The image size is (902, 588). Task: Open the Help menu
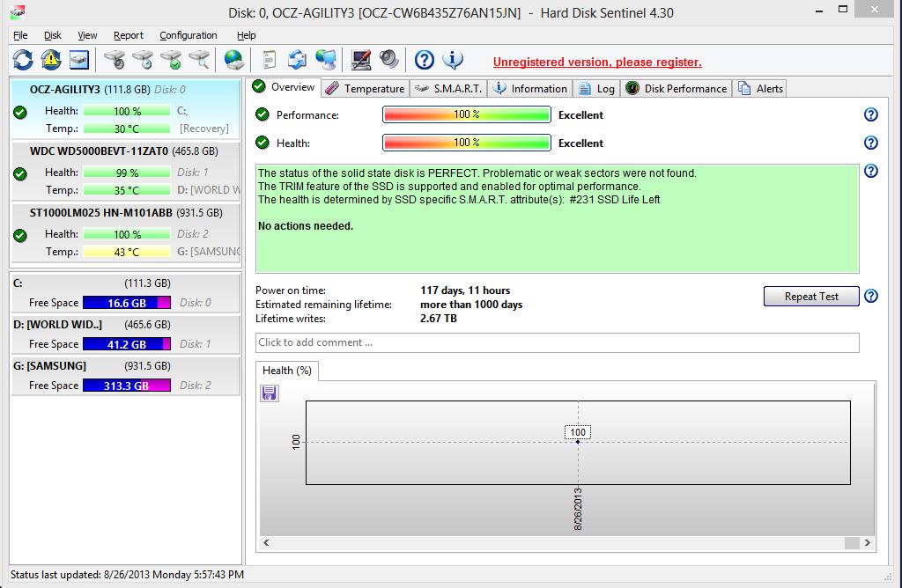(247, 35)
